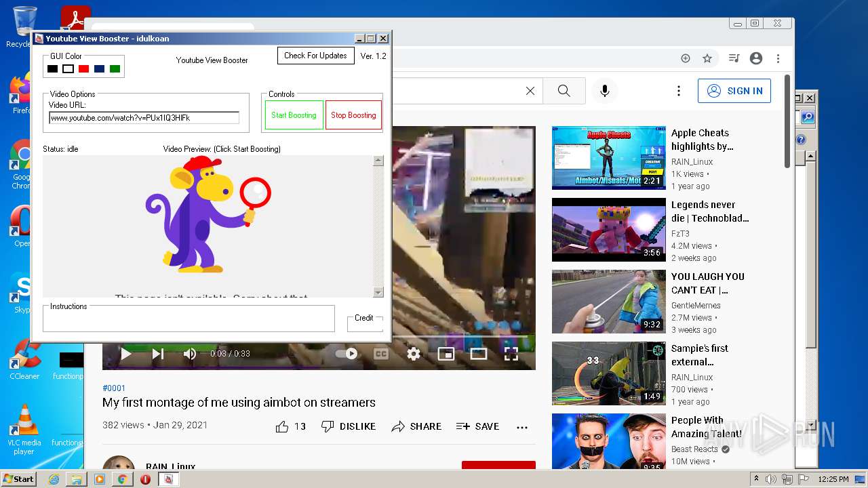Screen dimensions: 868x488
Task: Open Windows Explorer folder from taskbar
Action: pyautogui.click(x=77, y=479)
